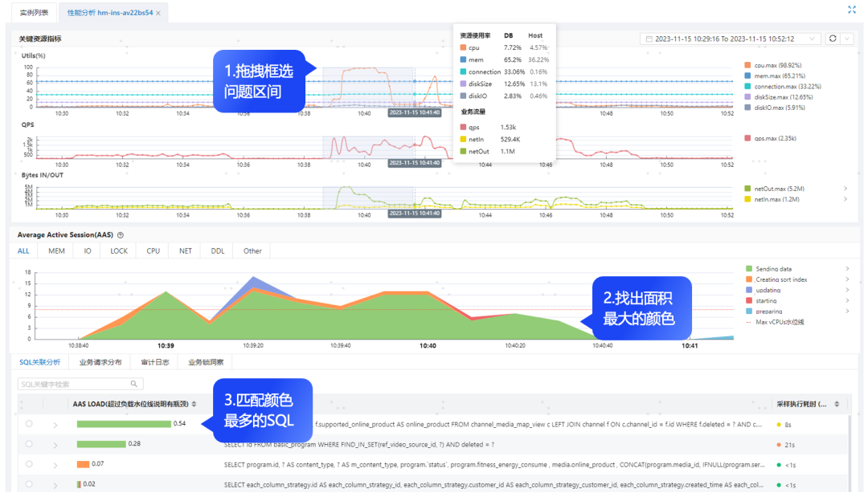Open chevron beside Creating sort index legend
Image resolution: width=868 pixels, height=497 pixels.
pos(848,279)
